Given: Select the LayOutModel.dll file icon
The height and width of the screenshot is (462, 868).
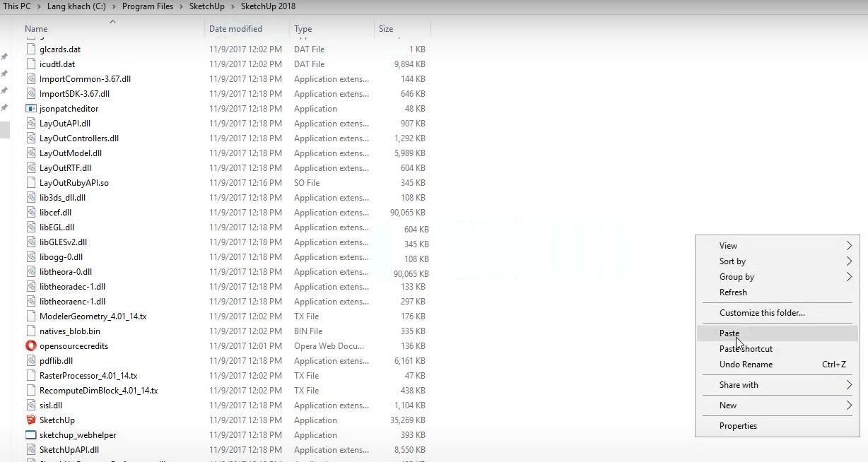Looking at the screenshot, I should pos(30,153).
